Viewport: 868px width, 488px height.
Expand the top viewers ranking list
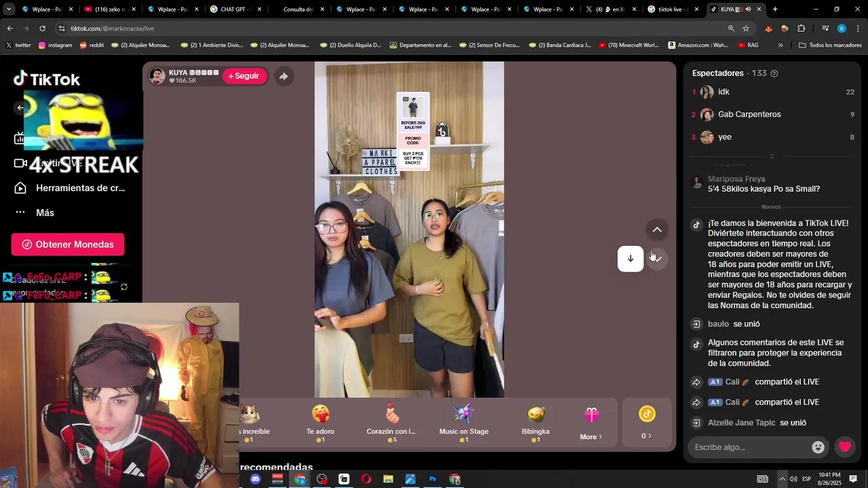tap(772, 157)
